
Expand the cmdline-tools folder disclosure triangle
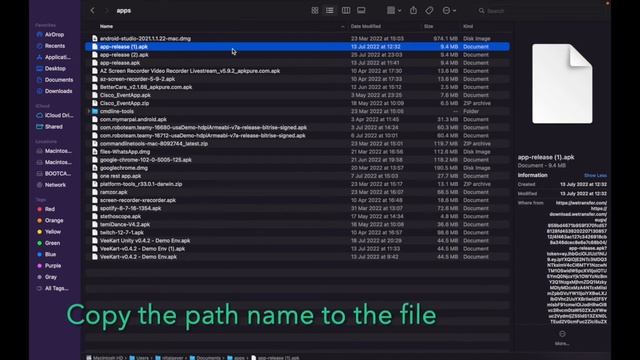pyautogui.click(x=89, y=111)
